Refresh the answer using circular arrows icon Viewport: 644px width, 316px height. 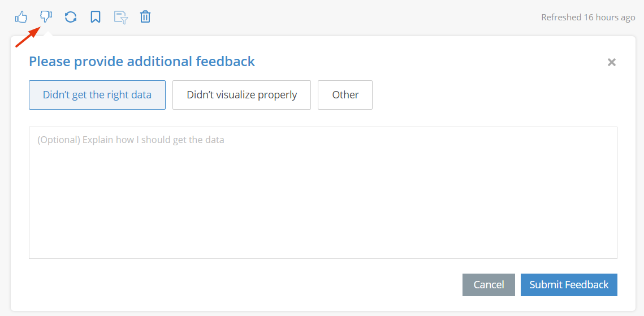[71, 17]
